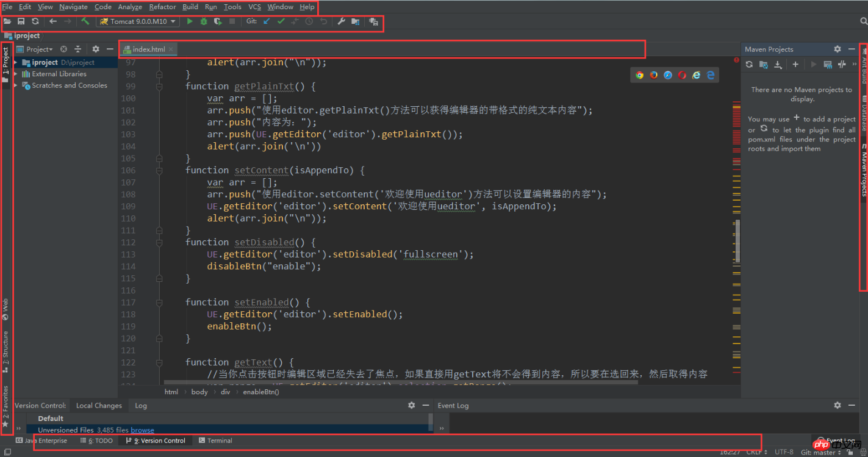This screenshot has width=868, height=457.
Task: Click the Open folder toolbar icon
Action: tap(7, 21)
